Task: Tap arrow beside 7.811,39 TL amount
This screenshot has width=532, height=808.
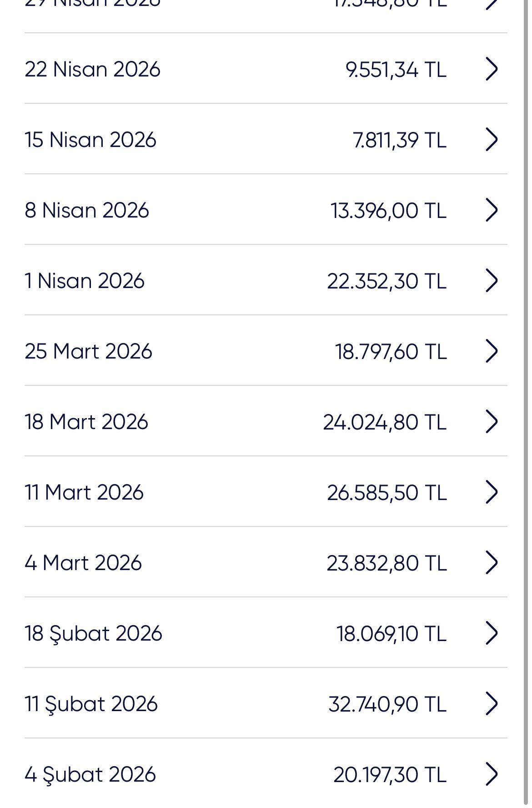Action: [x=492, y=140]
